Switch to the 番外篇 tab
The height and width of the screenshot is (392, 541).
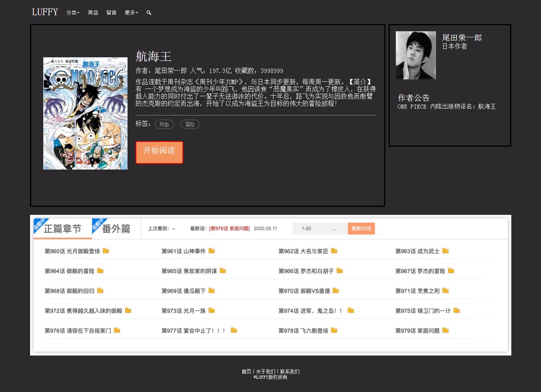116,228
